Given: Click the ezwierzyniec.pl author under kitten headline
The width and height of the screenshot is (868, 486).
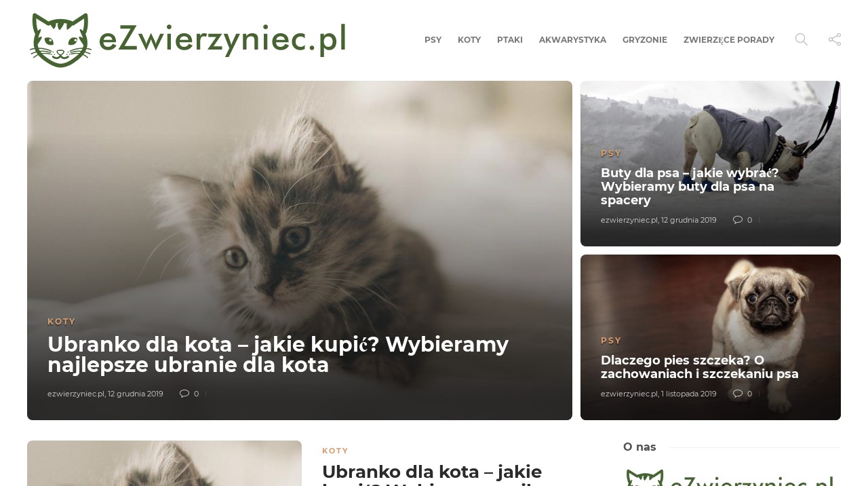Looking at the screenshot, I should pyautogui.click(x=76, y=394).
